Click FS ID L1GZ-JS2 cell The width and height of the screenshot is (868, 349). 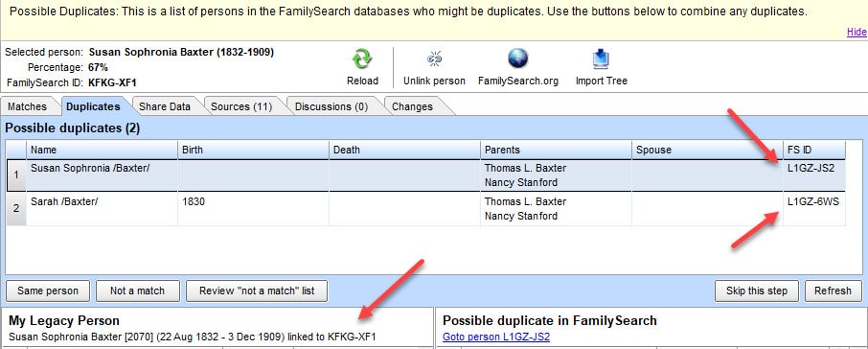click(x=814, y=175)
